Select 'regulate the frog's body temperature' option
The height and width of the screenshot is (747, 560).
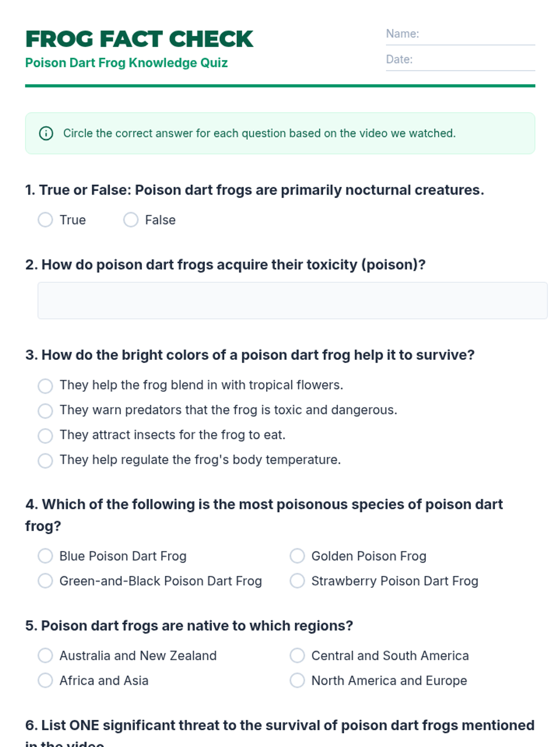pos(45,460)
